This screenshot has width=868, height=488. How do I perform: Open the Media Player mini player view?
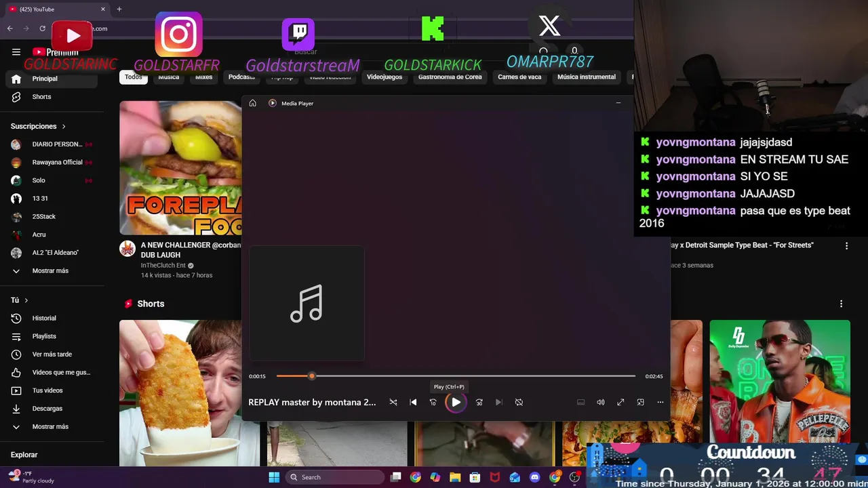640,402
